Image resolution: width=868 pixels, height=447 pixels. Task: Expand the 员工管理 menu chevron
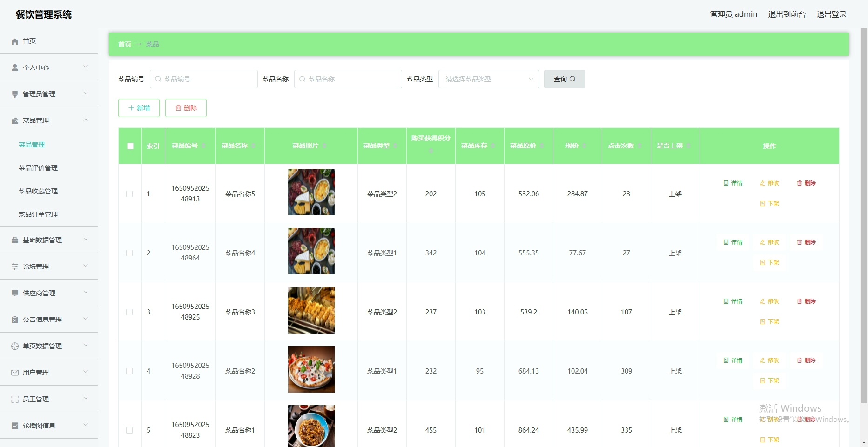pos(86,398)
